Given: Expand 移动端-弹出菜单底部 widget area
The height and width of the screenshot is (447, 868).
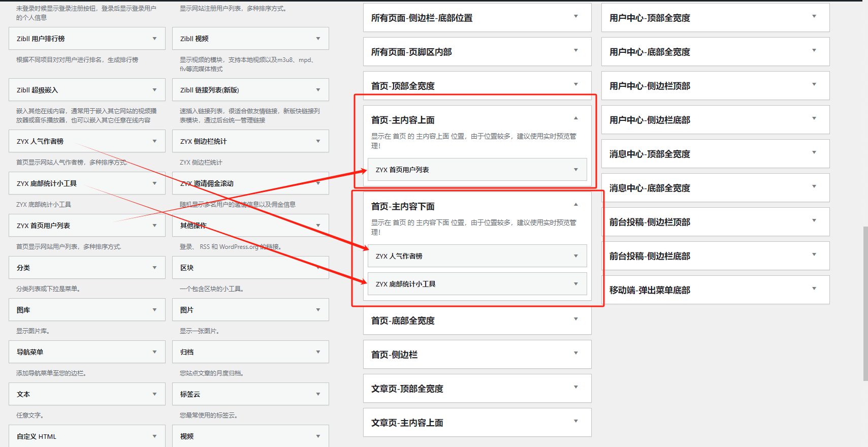Looking at the screenshot, I should (x=814, y=289).
